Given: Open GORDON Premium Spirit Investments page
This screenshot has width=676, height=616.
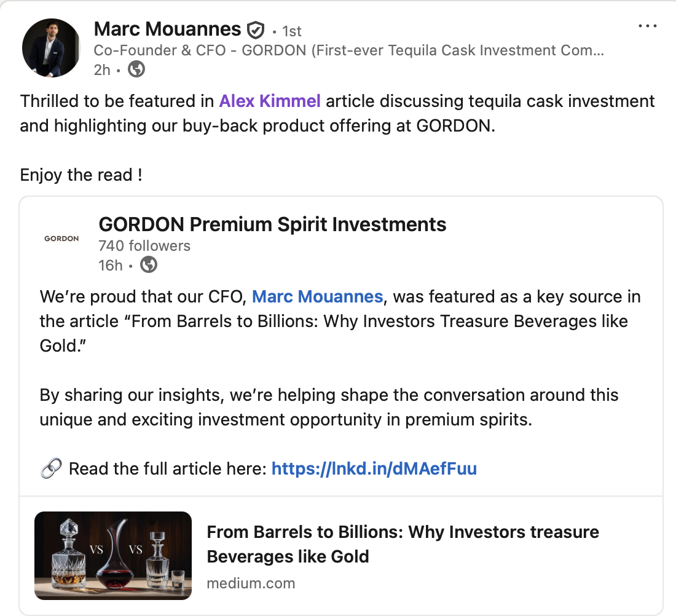Looking at the screenshot, I should 272,224.
